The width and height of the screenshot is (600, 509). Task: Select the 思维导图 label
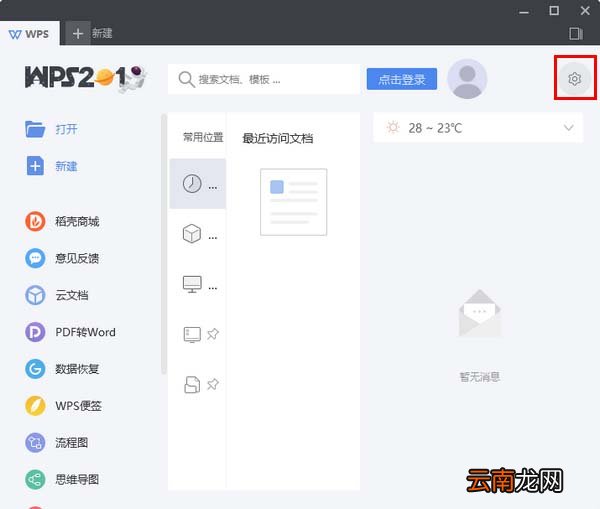77,480
